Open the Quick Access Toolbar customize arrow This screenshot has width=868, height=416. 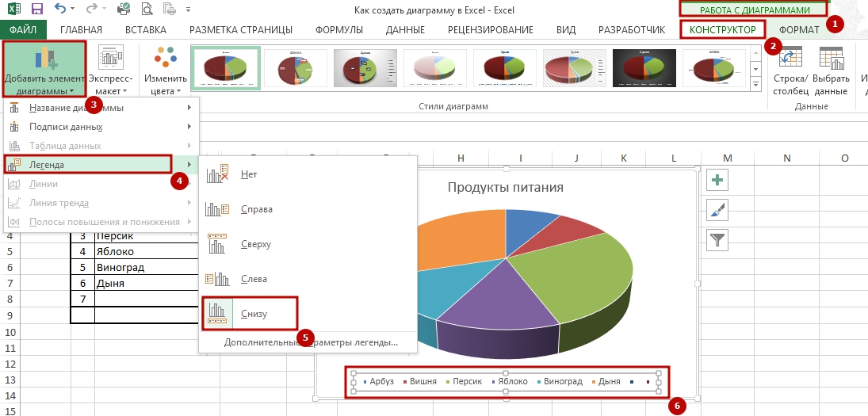pos(188,10)
